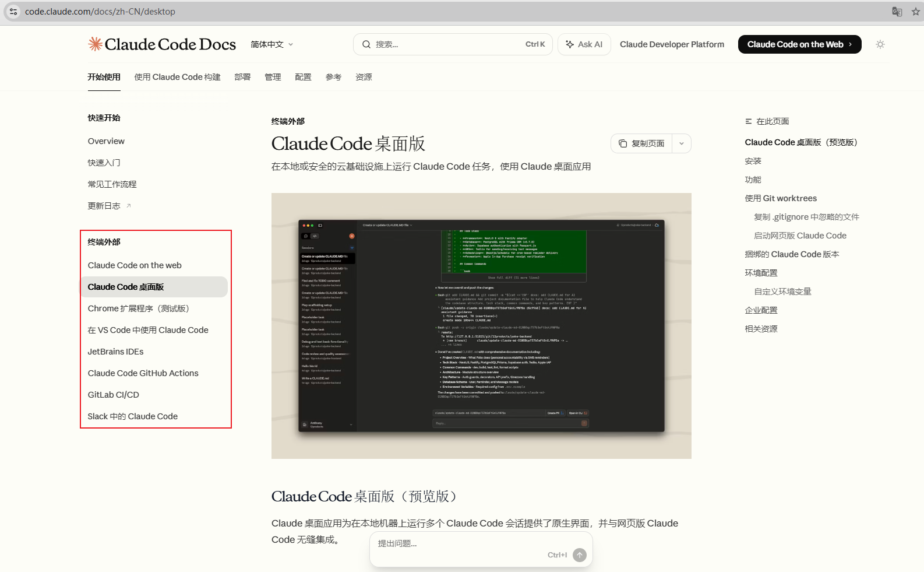
Task: Jump to 启动网页版 Claude Code section
Action: click(x=800, y=236)
